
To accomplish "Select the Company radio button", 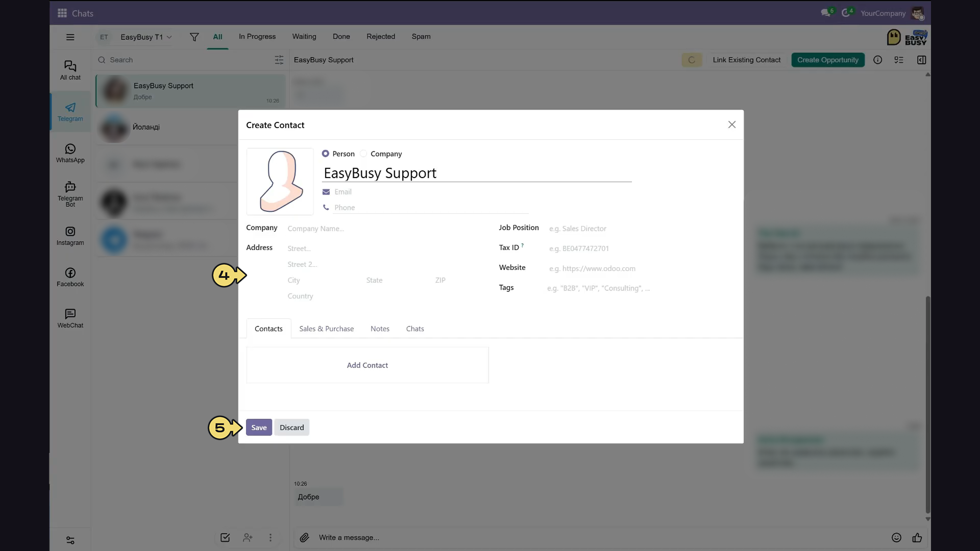I will [363, 154].
